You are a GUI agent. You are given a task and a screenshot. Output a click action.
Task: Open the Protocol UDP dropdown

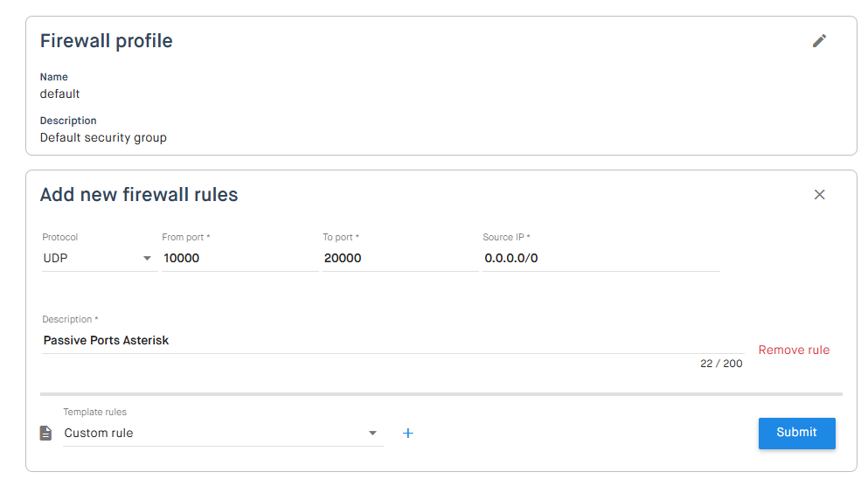tap(97, 258)
